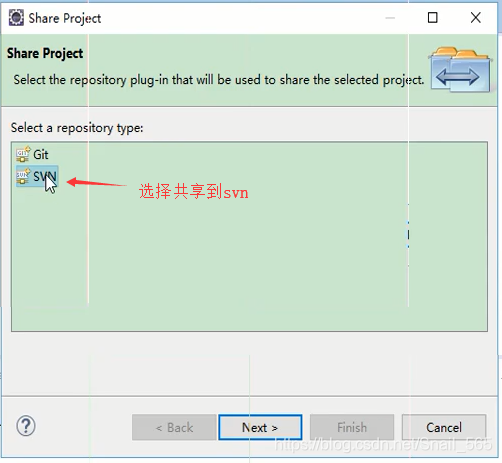Viewport: 502px width, 463px height.
Task: Click the bold 'Share Project' heading
Action: [45, 53]
